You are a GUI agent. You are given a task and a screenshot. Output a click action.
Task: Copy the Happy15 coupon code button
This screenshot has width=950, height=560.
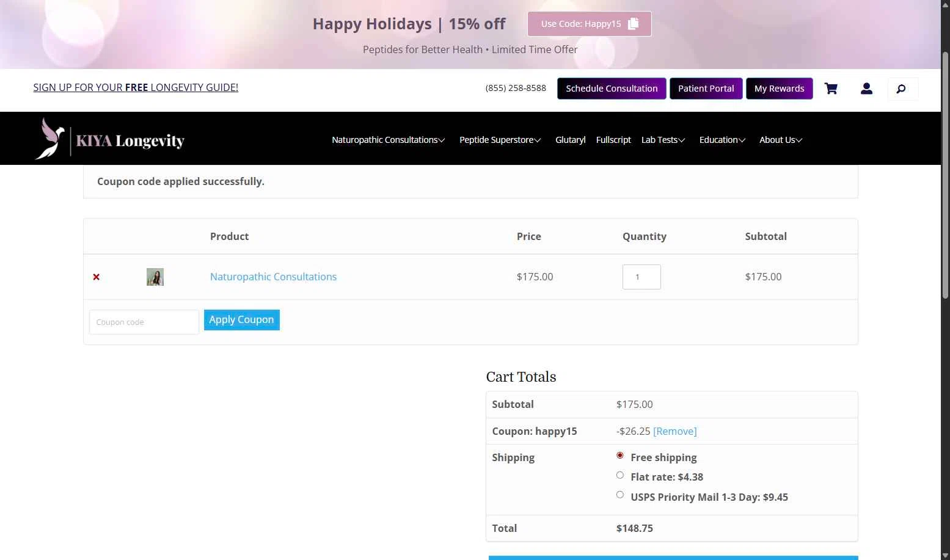click(x=590, y=24)
